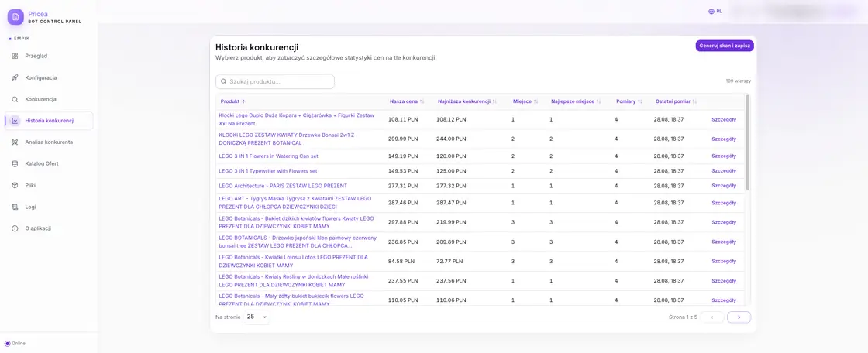Open the Analiza konkurenta menu item
The width and height of the screenshot is (868, 353).
click(49, 142)
